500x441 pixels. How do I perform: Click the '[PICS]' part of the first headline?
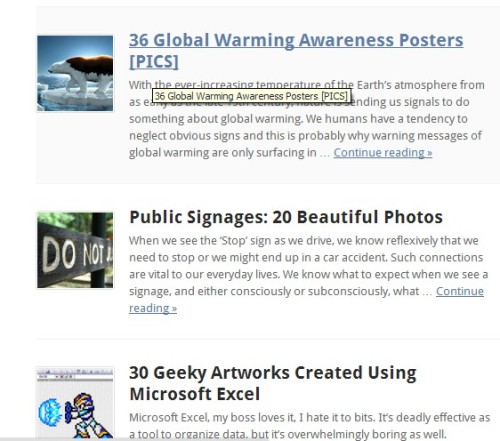(154, 61)
